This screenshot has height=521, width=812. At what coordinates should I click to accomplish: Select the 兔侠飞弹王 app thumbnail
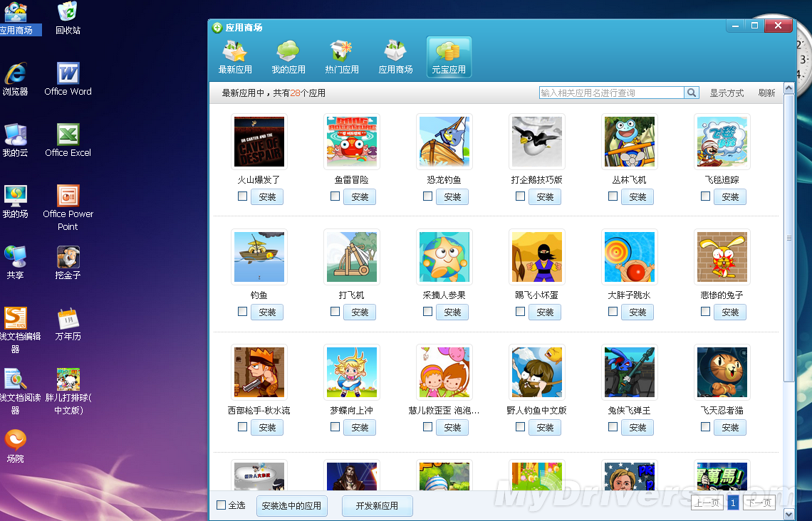click(x=630, y=372)
